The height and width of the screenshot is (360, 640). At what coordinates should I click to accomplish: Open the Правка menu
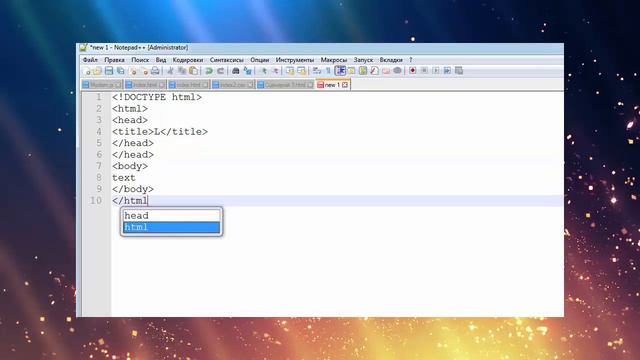point(114,60)
